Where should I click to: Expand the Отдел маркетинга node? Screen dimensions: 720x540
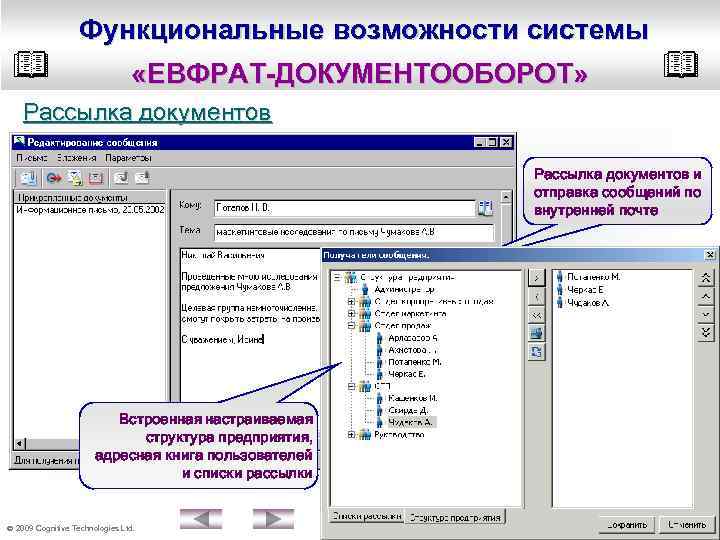tap(351, 314)
